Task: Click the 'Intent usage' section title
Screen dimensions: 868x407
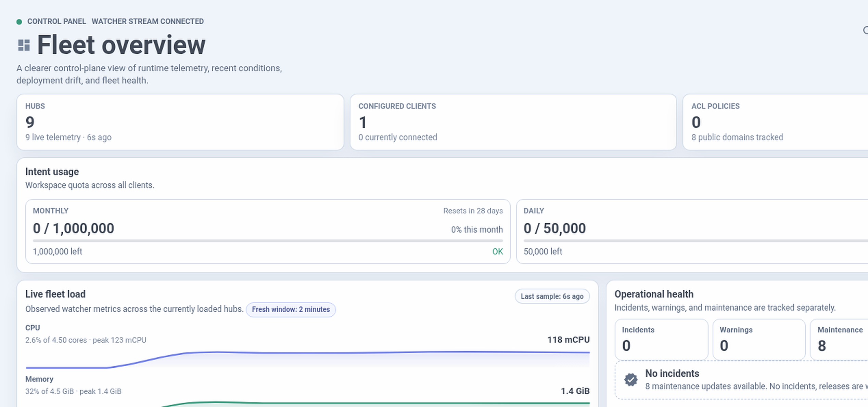Action: 52,172
